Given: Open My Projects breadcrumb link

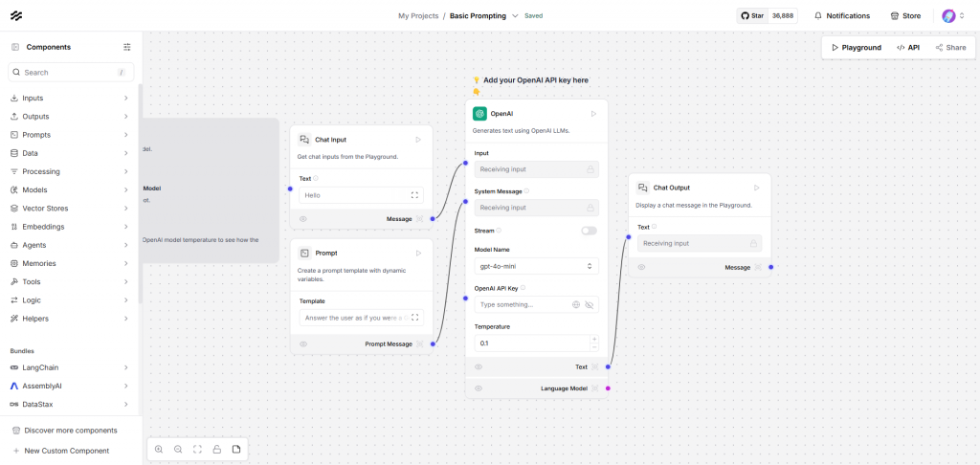Looking at the screenshot, I should point(418,16).
